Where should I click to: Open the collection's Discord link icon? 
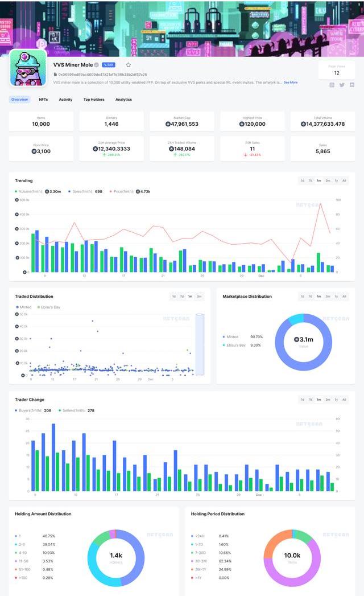pos(351,85)
